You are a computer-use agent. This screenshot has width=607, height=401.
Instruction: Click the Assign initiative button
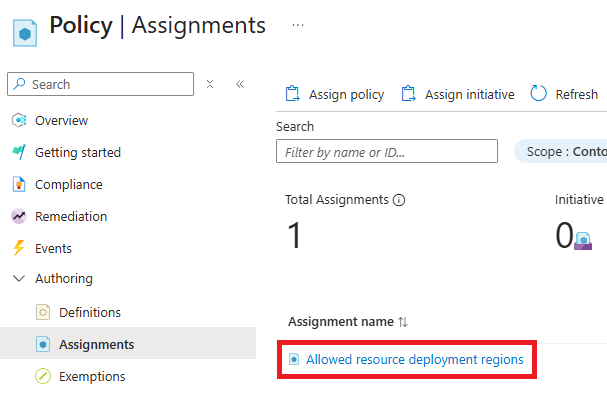458,94
